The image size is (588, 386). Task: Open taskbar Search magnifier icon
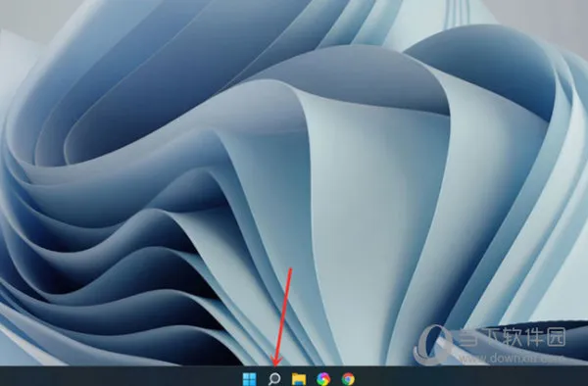[274, 379]
